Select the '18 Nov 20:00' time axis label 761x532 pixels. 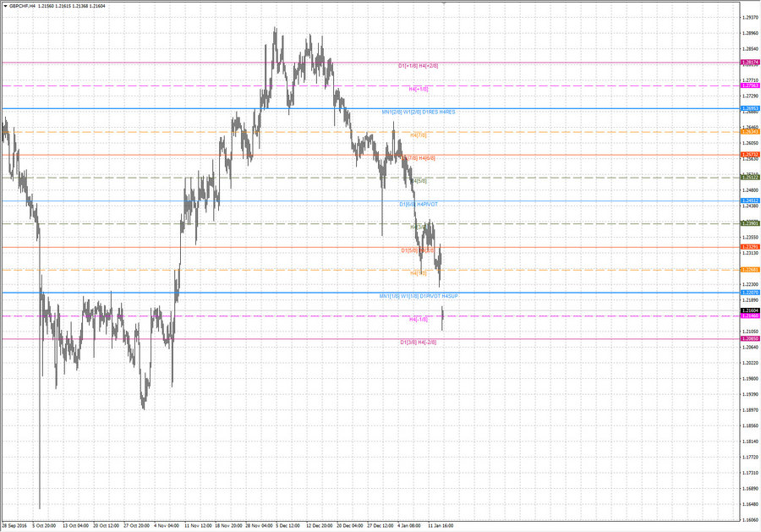pyautogui.click(x=228, y=526)
